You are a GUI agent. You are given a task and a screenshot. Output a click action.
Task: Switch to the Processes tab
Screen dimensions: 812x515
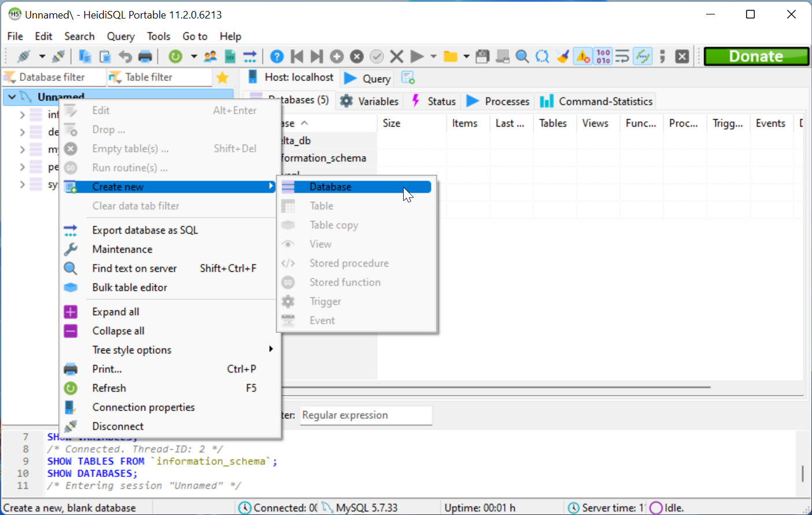[498, 101]
